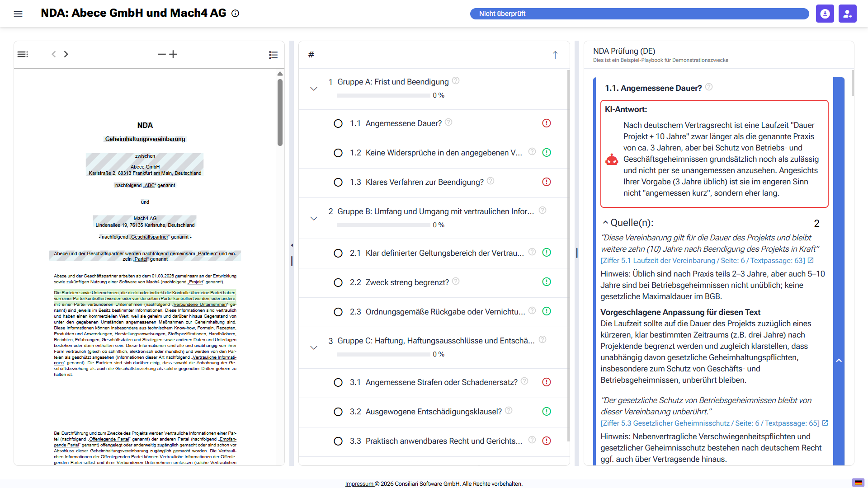Collapse Gruppe C: Haftung section
This screenshot has height=488, width=868.
(314, 348)
